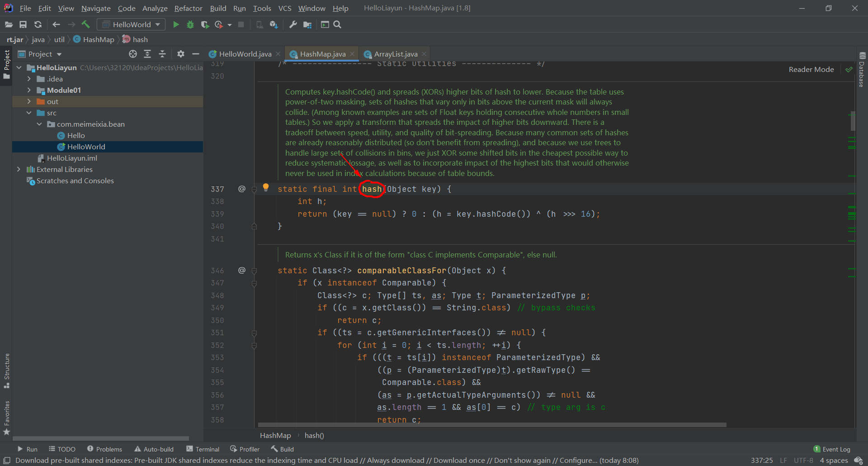Open the Profiler run dropdown arrow
The width and height of the screenshot is (868, 466).
[230, 25]
